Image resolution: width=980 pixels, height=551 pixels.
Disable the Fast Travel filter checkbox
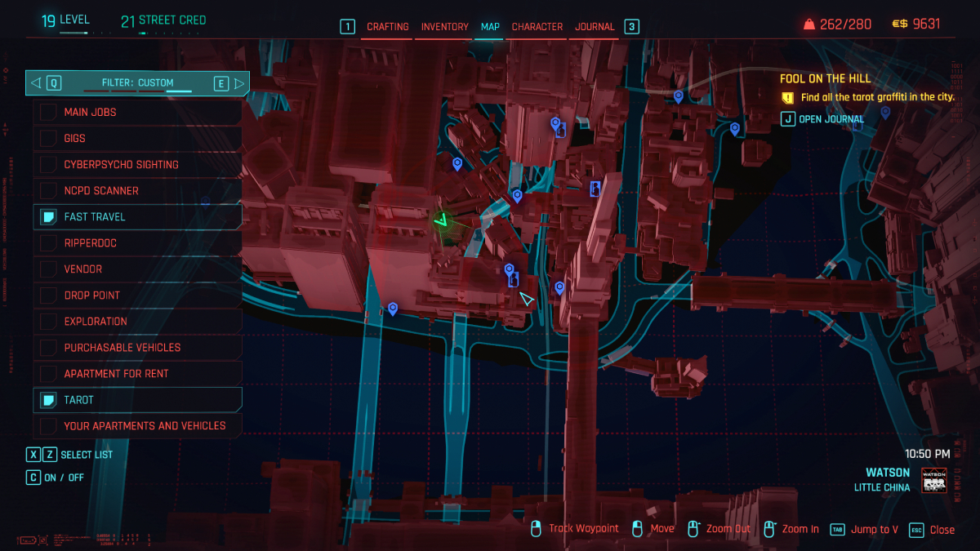tap(49, 217)
